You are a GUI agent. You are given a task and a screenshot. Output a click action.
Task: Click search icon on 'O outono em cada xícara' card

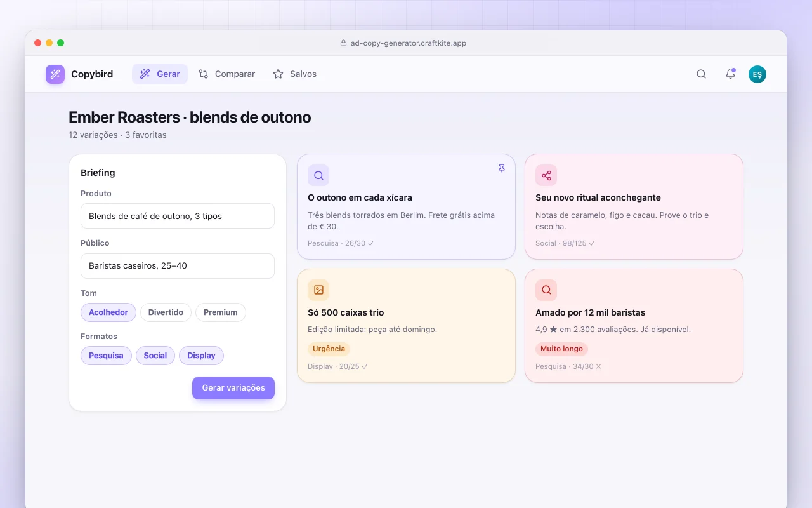(318, 175)
